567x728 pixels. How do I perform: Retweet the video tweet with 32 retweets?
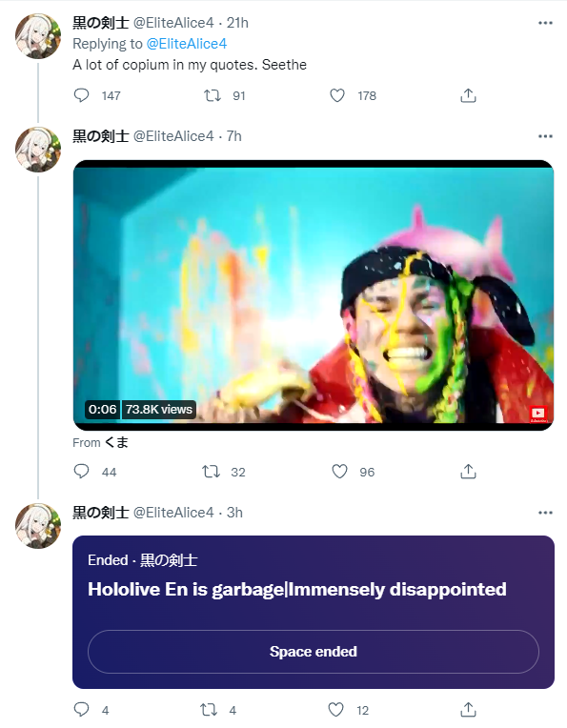click(212, 472)
